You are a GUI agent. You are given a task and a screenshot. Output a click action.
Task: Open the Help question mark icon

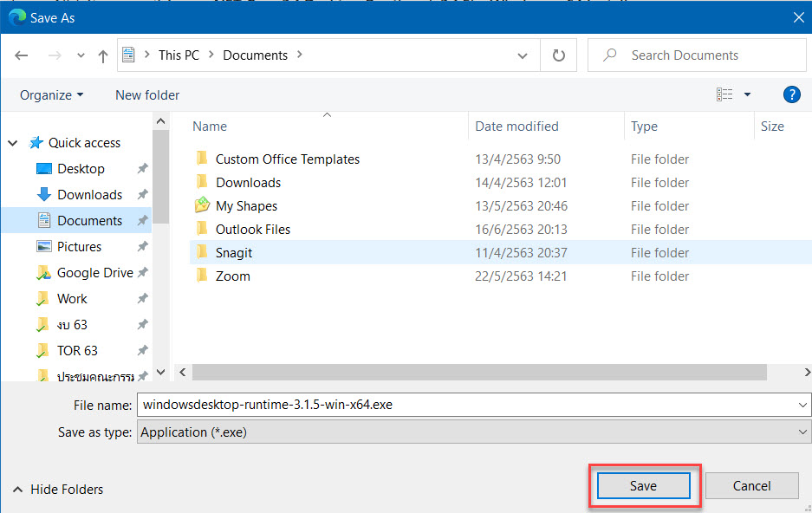(790, 94)
